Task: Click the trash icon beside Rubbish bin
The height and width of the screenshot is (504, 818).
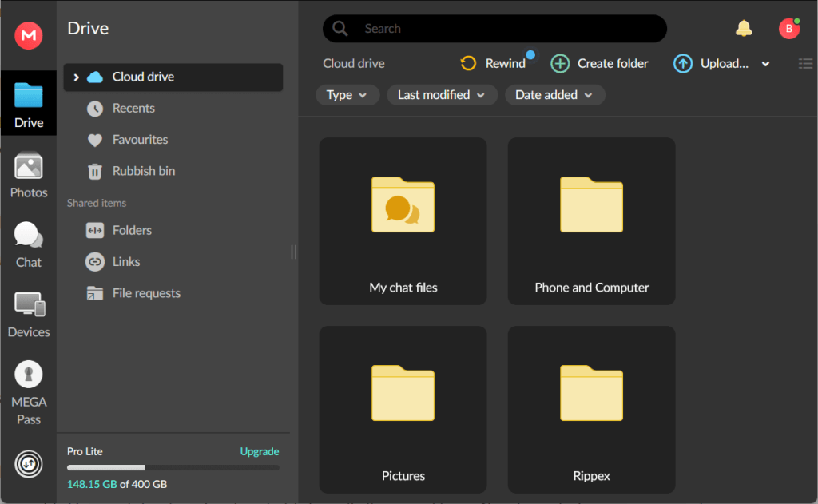Action: click(x=95, y=171)
